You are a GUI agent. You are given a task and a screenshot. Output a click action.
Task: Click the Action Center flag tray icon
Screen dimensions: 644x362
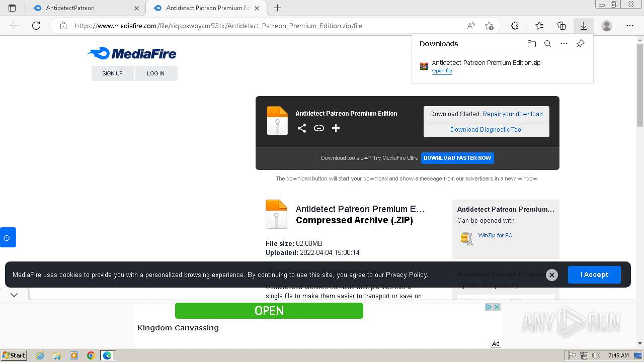pos(572,355)
